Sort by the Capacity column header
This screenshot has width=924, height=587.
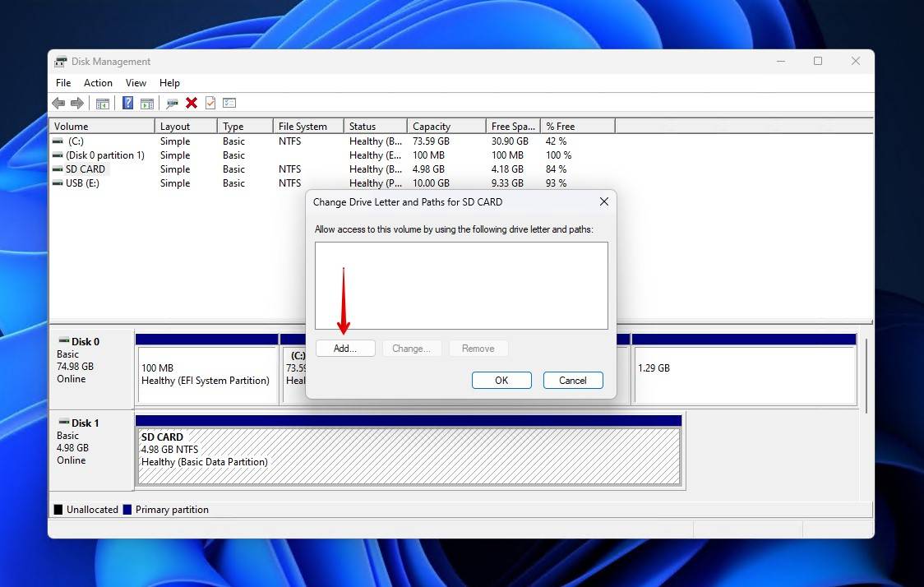point(447,126)
